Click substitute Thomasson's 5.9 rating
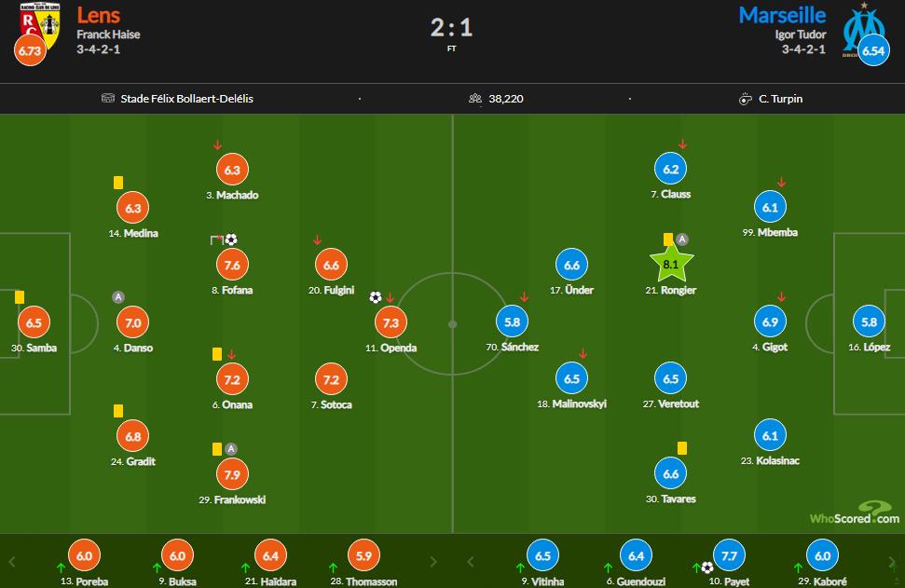 tap(362, 556)
